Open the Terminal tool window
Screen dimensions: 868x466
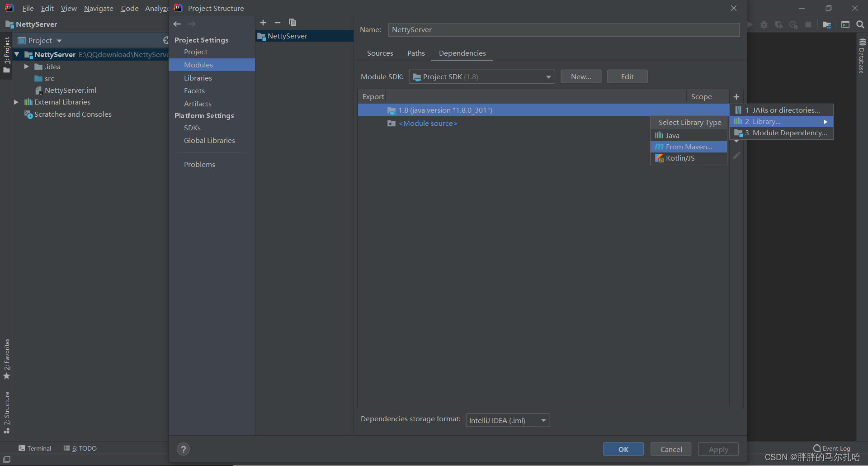coord(35,448)
